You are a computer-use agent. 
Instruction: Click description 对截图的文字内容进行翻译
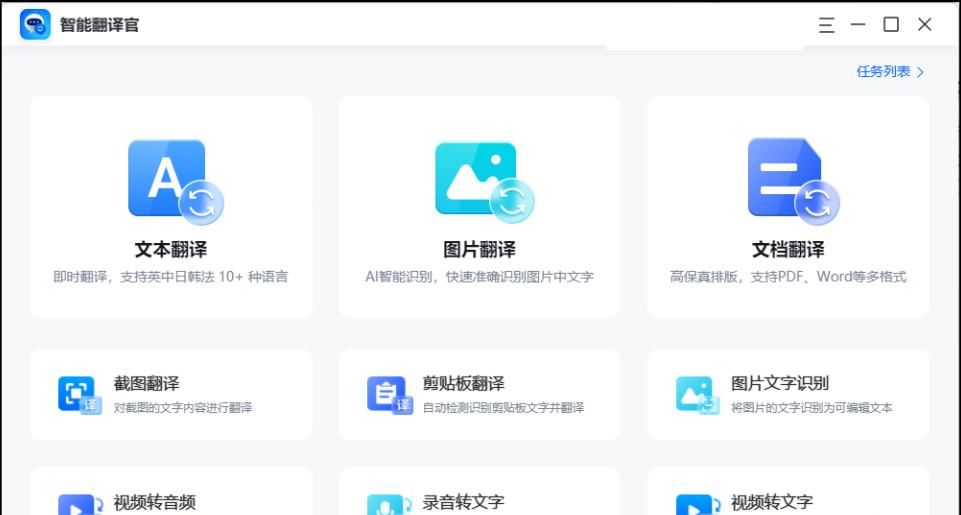183,408
